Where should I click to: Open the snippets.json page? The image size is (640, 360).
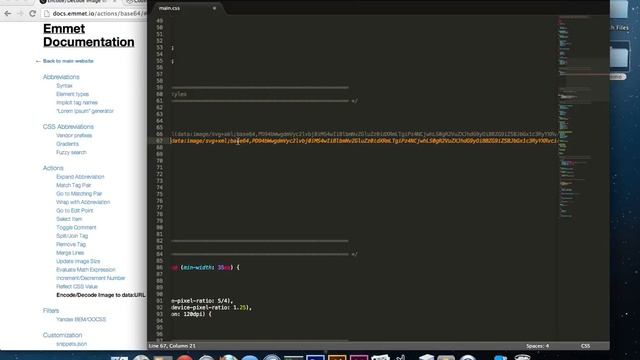tap(71, 344)
